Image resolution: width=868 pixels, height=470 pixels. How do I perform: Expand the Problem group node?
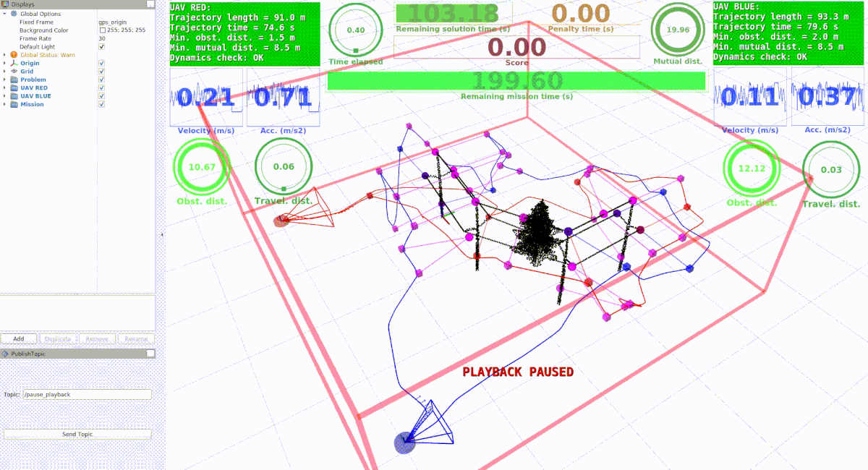[x=5, y=80]
